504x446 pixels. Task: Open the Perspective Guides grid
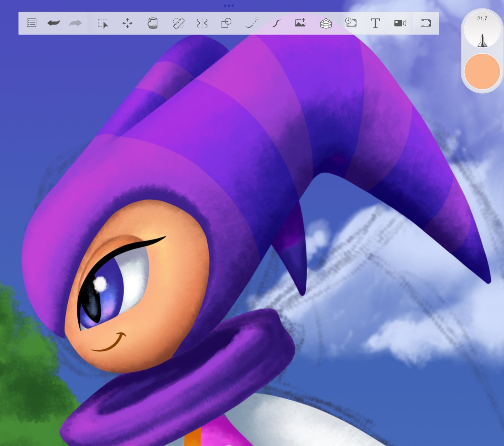pyautogui.click(x=326, y=23)
